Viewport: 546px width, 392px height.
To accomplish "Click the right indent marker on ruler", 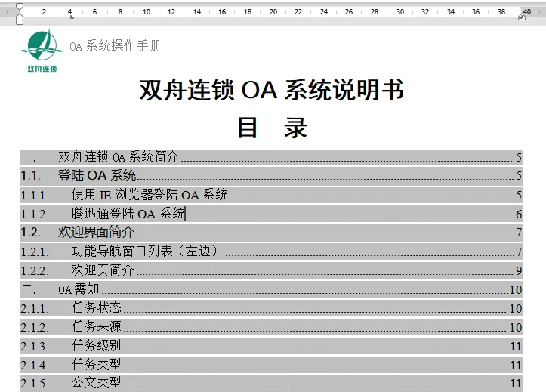I will 522,17.
